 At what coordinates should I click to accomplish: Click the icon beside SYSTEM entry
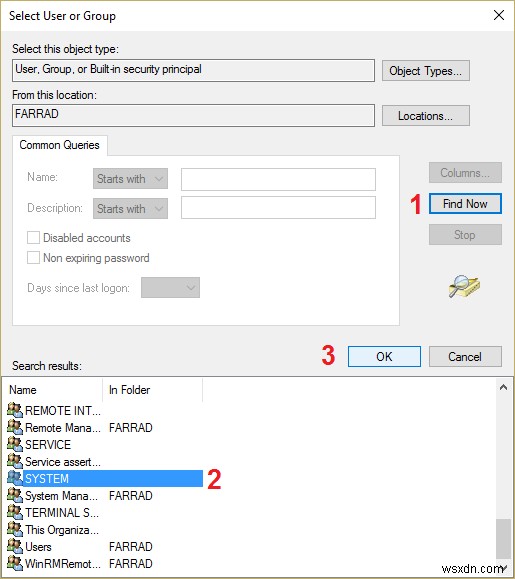(15, 478)
